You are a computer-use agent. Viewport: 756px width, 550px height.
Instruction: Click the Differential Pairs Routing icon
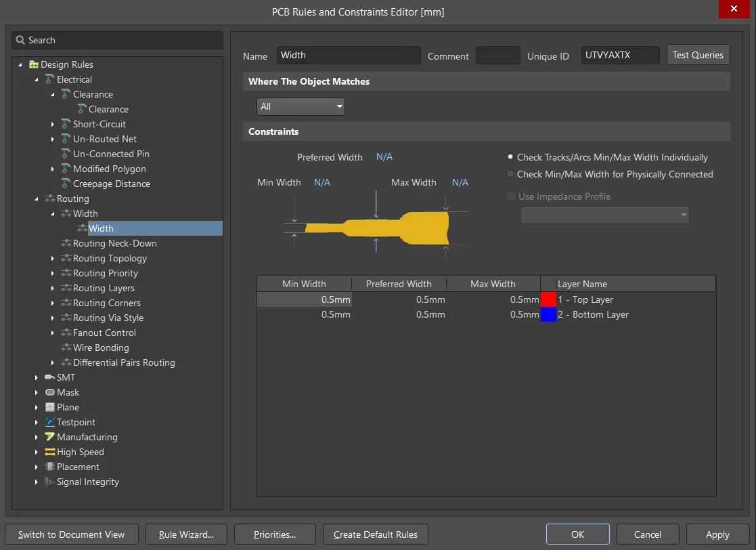(x=66, y=362)
